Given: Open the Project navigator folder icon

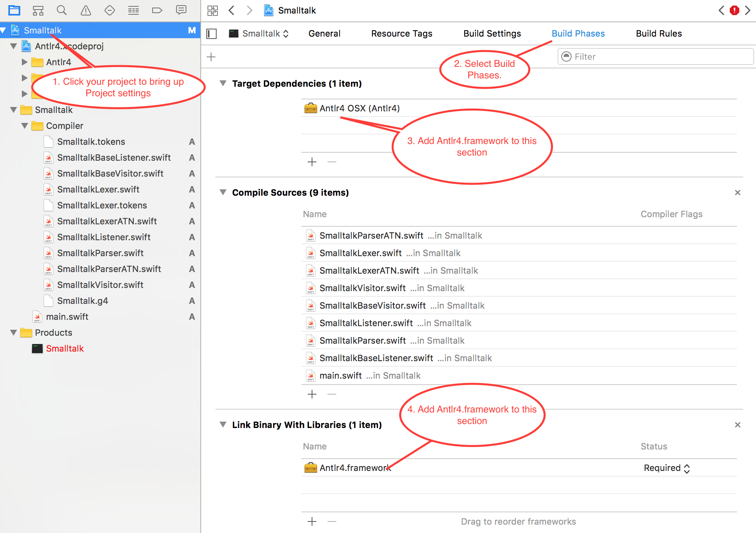Looking at the screenshot, I should (14, 10).
